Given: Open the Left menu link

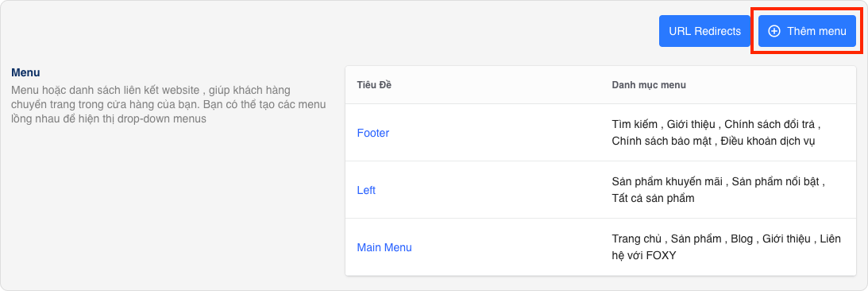Looking at the screenshot, I should (x=366, y=190).
